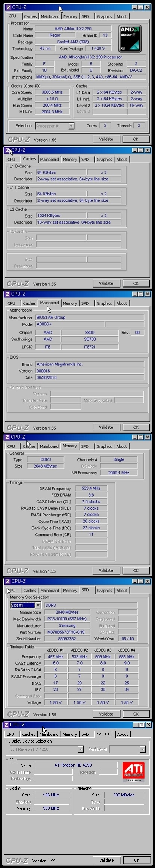This screenshot has width=155, height=868.
Task: Click the CPU-Z title icon of the Mainboard window
Action: click(x=8, y=294)
